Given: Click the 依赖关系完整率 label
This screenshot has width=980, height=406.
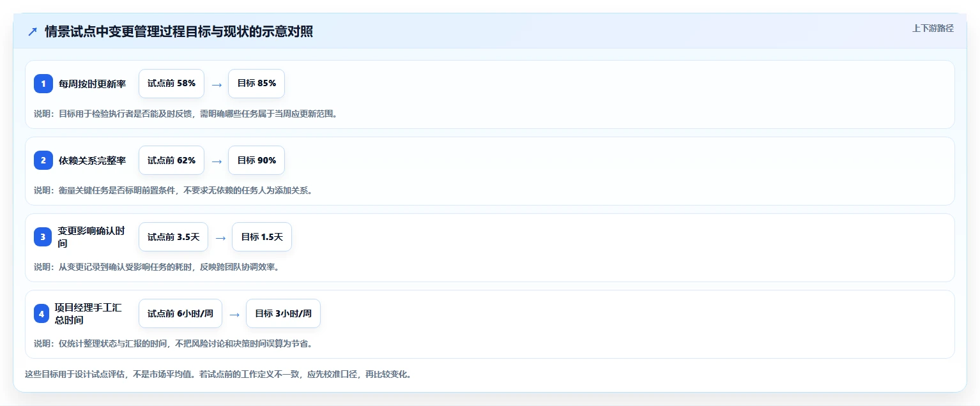Looking at the screenshot, I should [x=92, y=160].
